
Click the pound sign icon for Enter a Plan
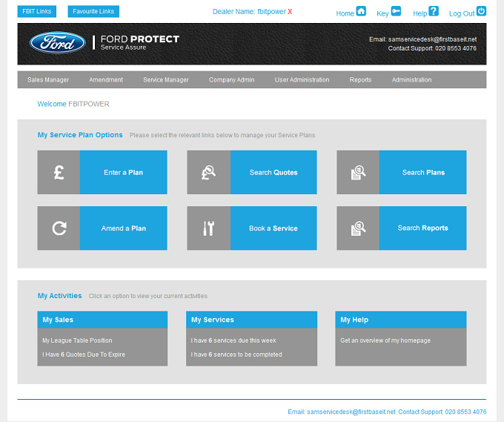(x=59, y=172)
